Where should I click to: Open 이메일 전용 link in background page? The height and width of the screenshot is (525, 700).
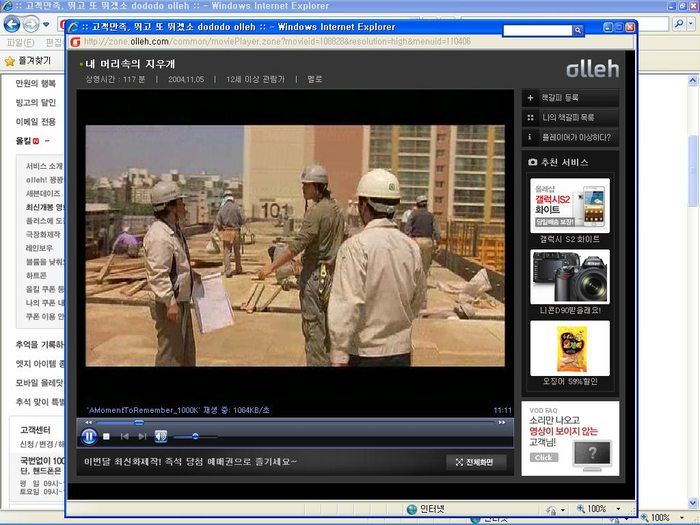[x=36, y=122]
